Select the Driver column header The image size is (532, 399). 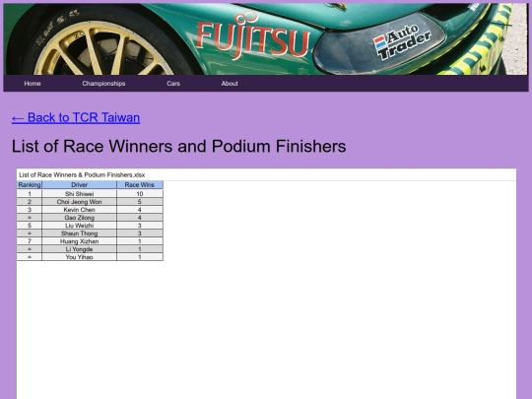(80, 185)
